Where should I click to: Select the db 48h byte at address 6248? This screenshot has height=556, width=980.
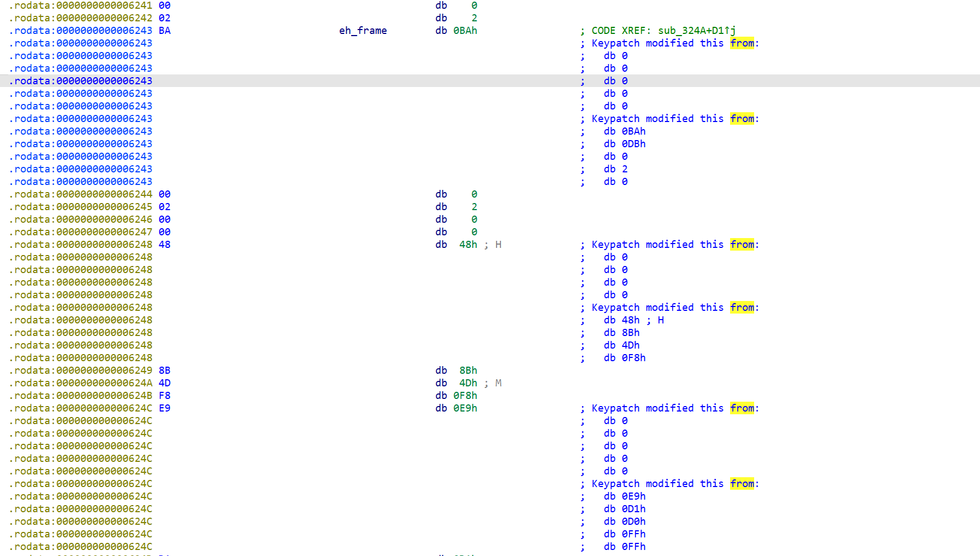click(x=468, y=244)
